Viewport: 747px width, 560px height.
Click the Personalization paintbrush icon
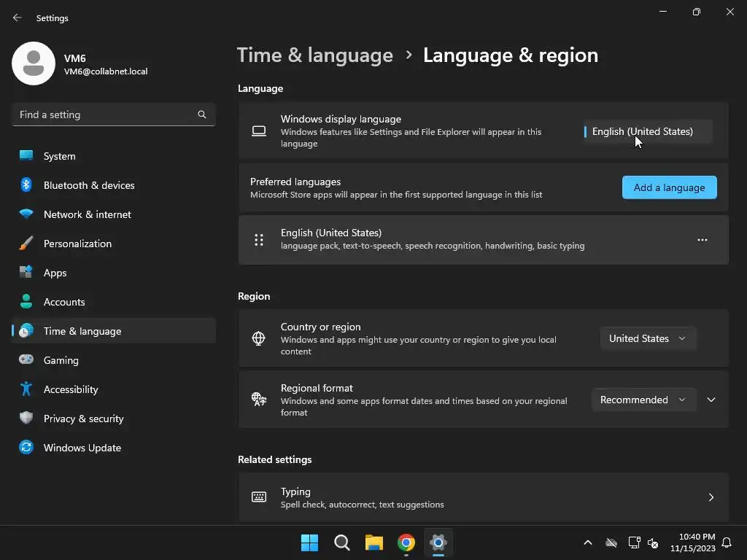pyautogui.click(x=26, y=243)
